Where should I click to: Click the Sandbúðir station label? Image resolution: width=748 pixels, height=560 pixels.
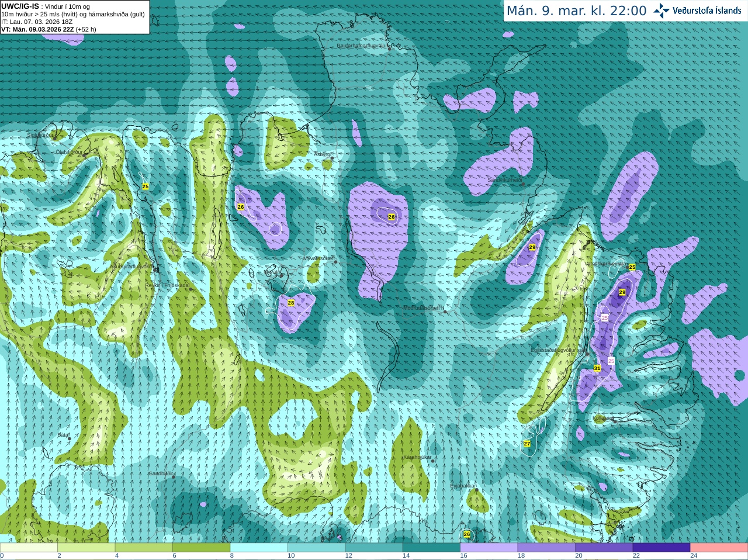pos(160,473)
